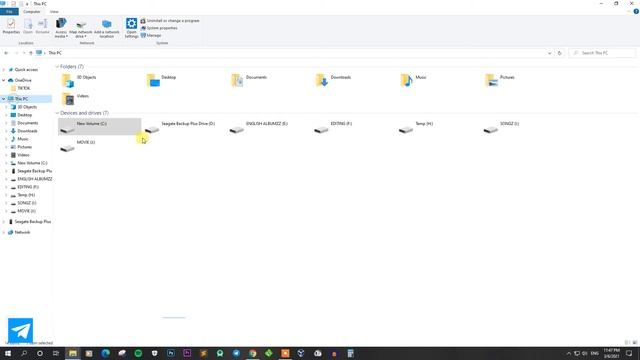Select the ENGLISH ALBUMZZ (E:) drive
The width and height of the screenshot is (640, 360).
[269, 127]
